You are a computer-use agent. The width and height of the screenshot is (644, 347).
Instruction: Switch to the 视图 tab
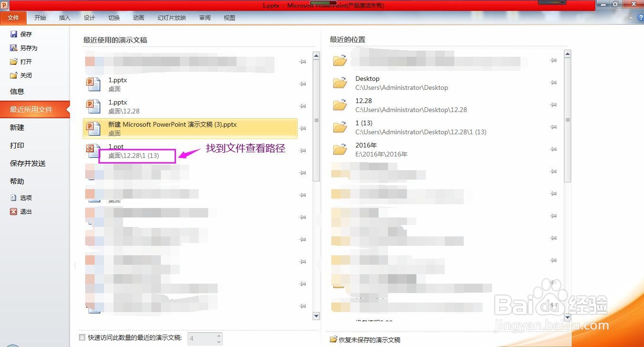point(229,18)
